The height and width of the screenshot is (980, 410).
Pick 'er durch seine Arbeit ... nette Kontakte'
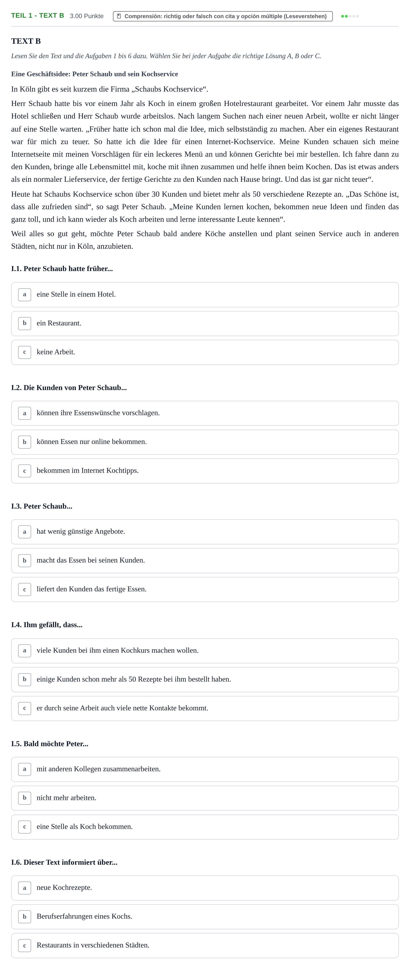[205, 708]
